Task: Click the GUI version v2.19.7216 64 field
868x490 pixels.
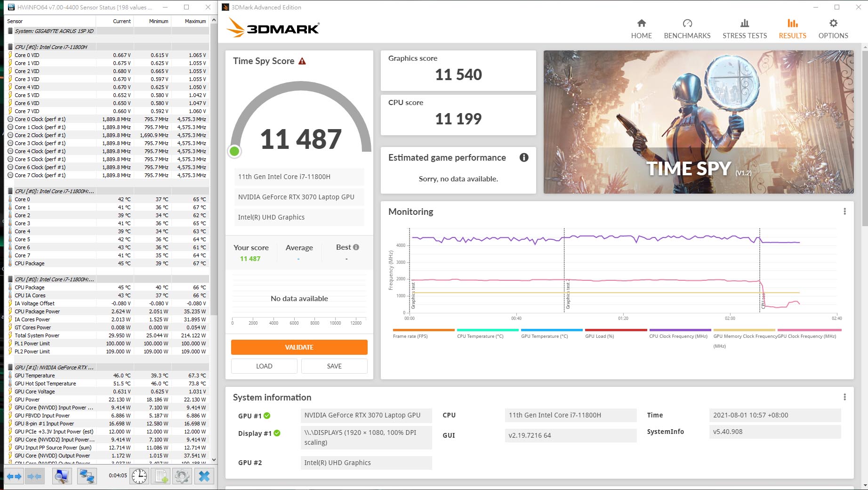Action: click(571, 435)
